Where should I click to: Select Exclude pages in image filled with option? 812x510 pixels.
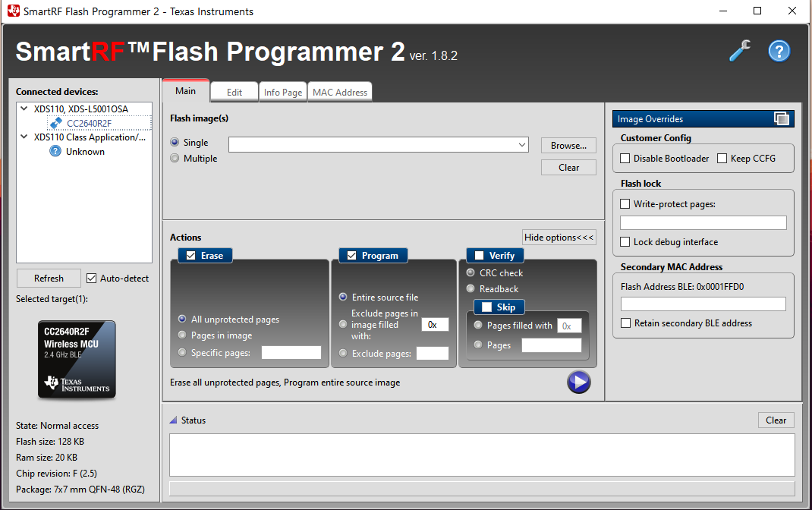[343, 324]
